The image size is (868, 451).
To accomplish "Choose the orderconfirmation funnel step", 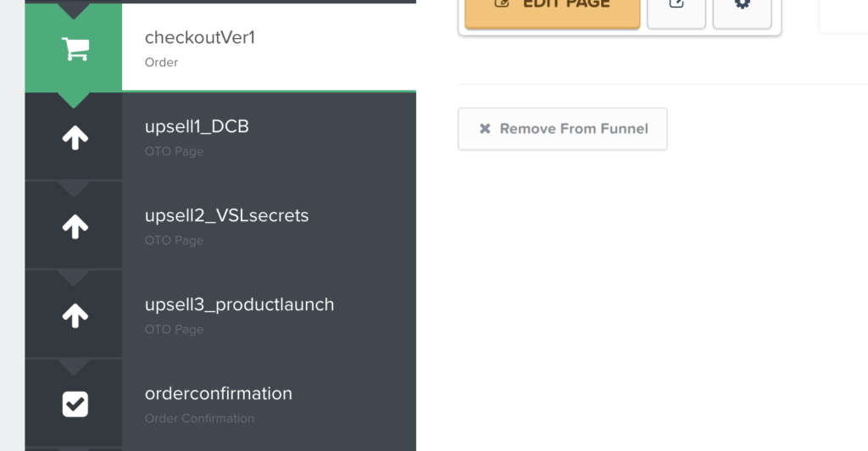I will [220, 404].
